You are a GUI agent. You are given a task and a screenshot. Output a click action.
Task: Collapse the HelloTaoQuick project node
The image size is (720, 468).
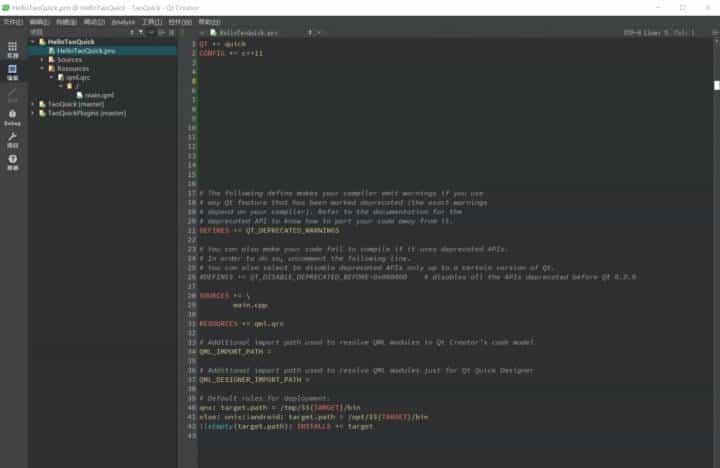[33, 42]
